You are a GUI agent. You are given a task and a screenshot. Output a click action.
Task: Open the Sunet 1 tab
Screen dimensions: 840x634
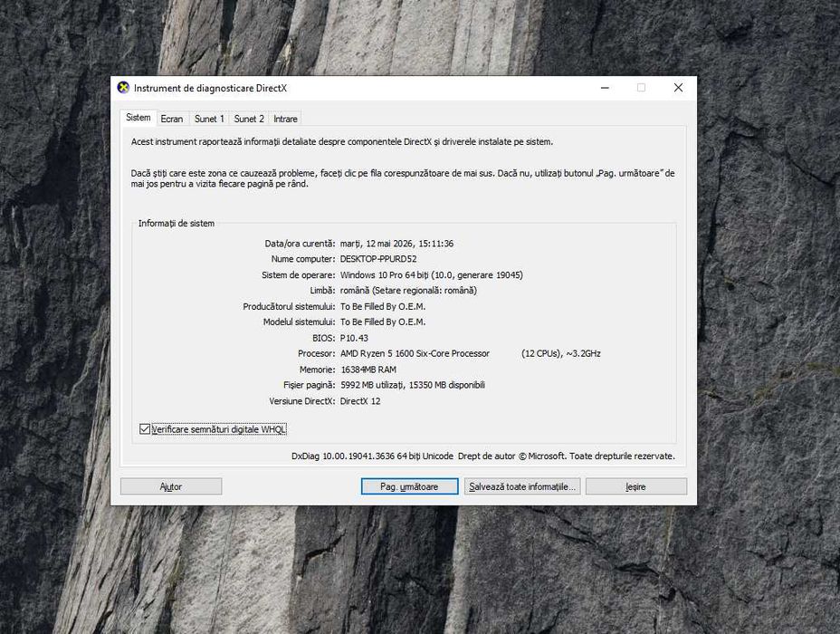pyautogui.click(x=209, y=119)
